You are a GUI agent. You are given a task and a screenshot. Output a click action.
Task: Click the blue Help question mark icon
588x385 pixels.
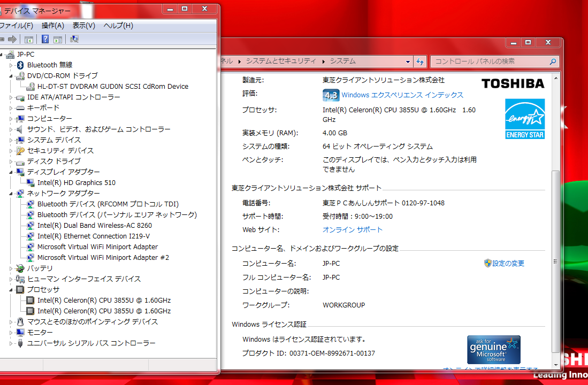(45, 39)
